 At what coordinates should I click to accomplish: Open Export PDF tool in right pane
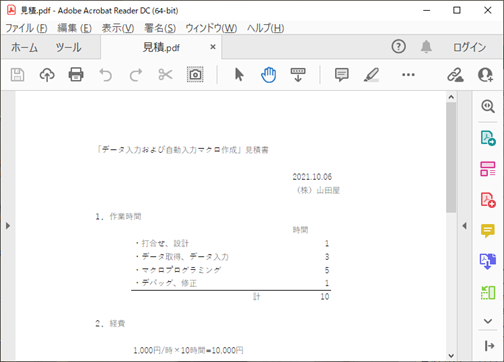[x=488, y=138]
